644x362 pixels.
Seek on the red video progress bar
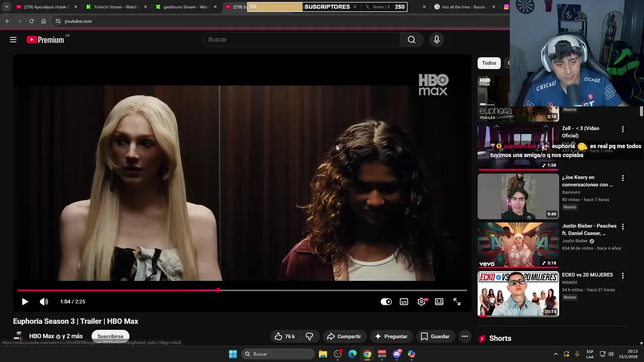click(x=242, y=291)
